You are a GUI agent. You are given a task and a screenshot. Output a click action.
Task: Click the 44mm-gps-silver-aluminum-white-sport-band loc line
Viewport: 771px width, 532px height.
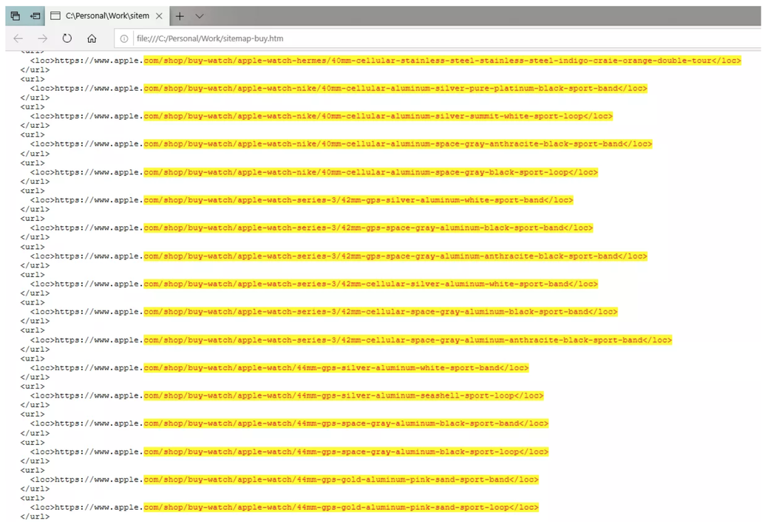[279, 368]
